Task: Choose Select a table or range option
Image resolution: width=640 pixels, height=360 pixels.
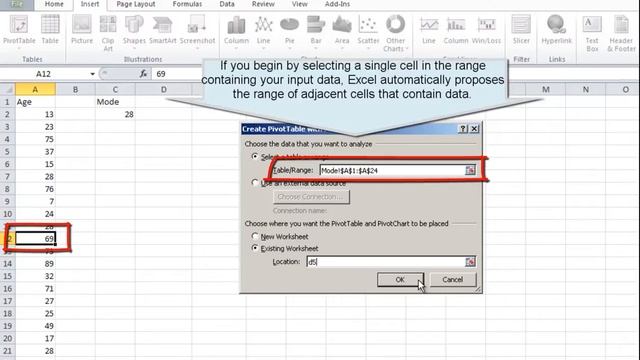Action: [255, 156]
